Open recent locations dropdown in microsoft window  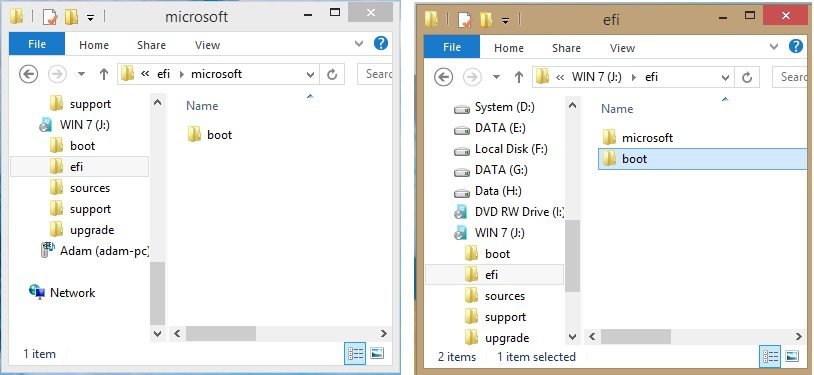pos(82,74)
